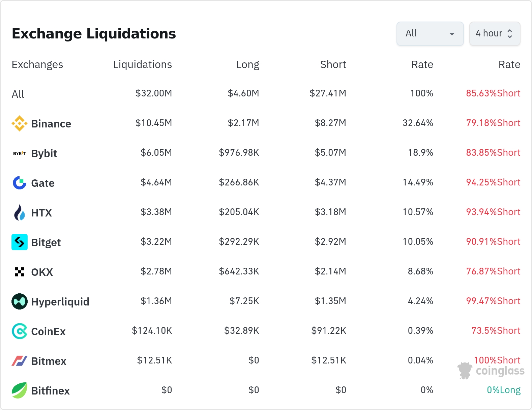The image size is (532, 410).
Task: Click the Bitfinex leaf logo
Action: point(20,390)
